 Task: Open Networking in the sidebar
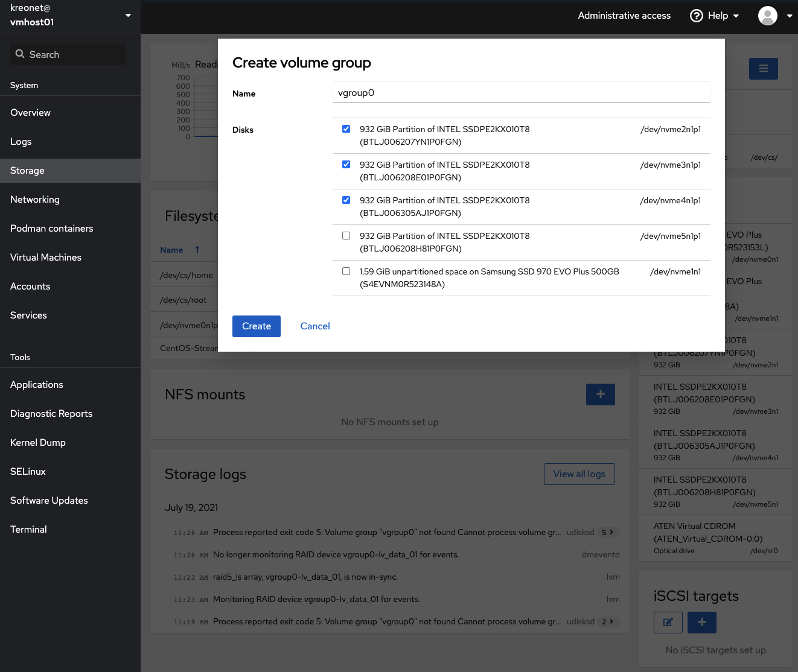(x=35, y=200)
